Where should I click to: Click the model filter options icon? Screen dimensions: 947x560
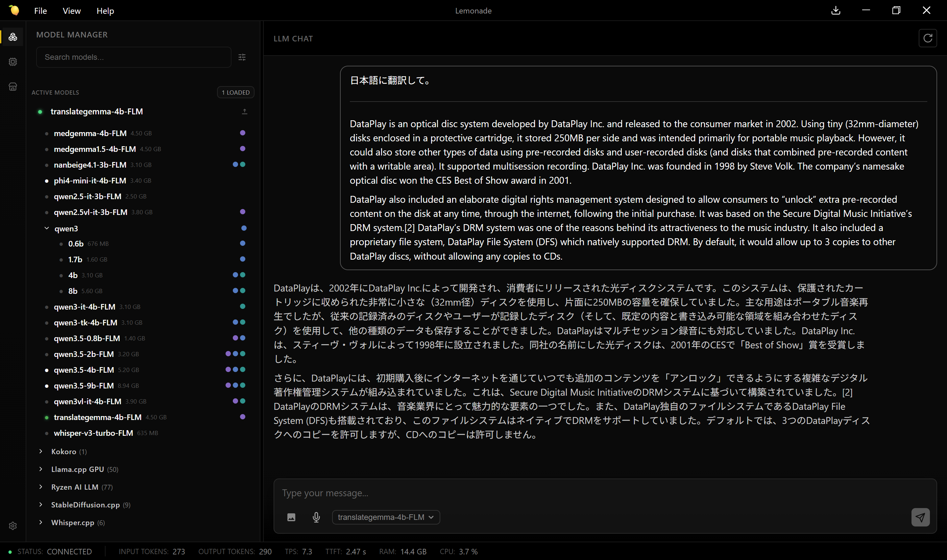(x=242, y=58)
